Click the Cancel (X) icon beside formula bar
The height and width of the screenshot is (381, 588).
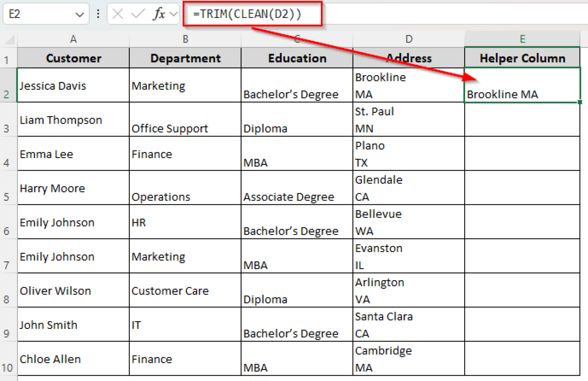(118, 14)
